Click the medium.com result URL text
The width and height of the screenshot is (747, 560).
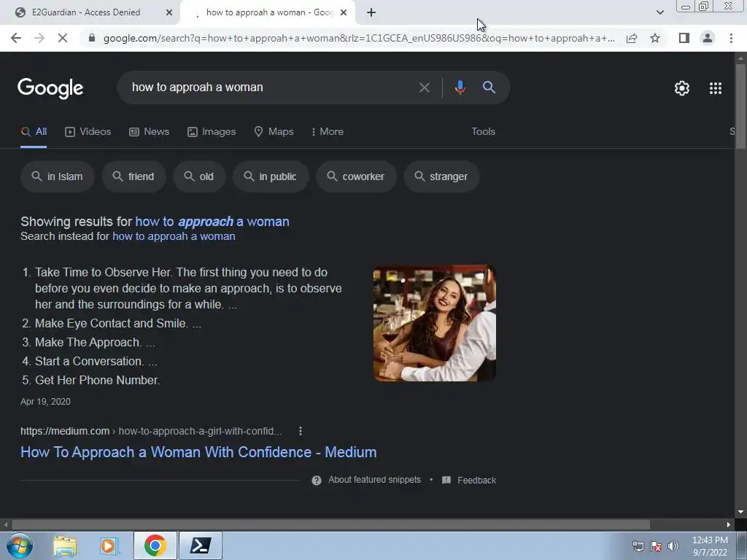(x=151, y=431)
